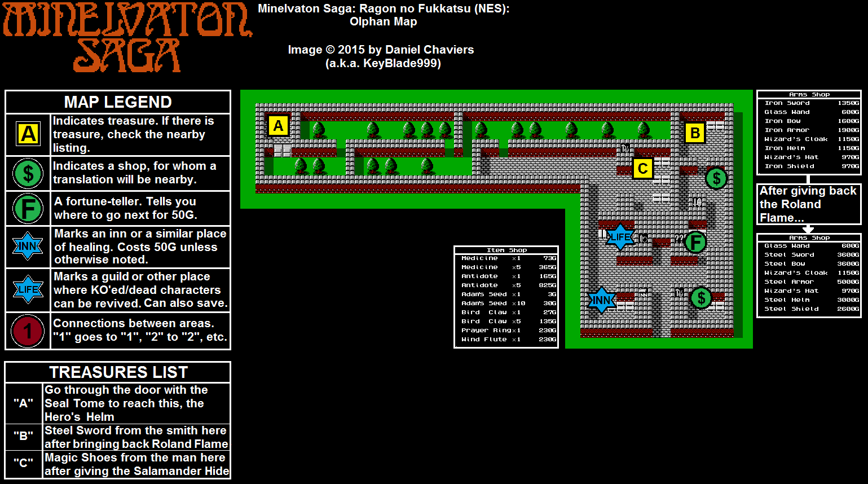Click the Iron Bow 1600G row
This screenshot has height=484, width=868.
pyautogui.click(x=812, y=121)
